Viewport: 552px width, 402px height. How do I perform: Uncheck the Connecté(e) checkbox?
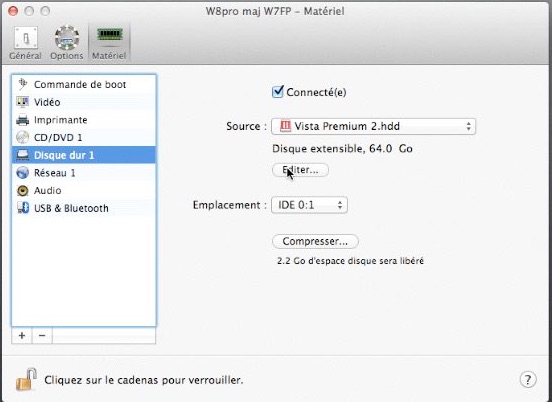tap(277, 92)
